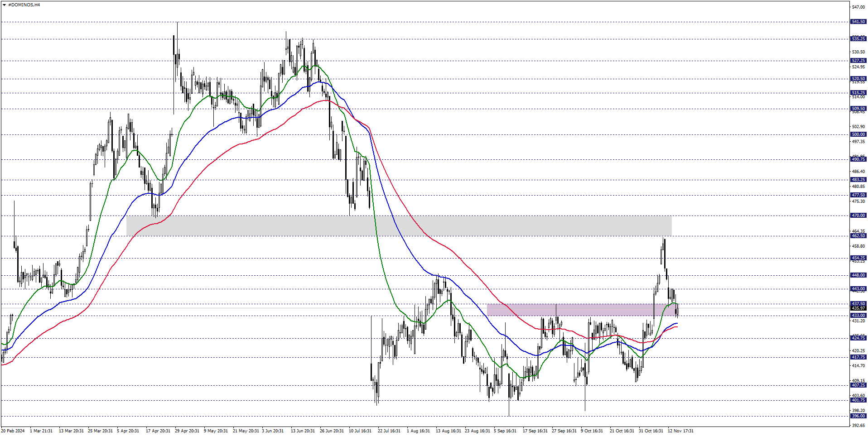
Task: Select the gray rectangle zone near 470.00
Action: click(x=399, y=225)
